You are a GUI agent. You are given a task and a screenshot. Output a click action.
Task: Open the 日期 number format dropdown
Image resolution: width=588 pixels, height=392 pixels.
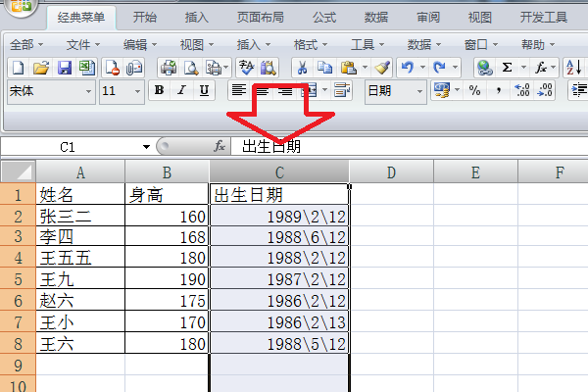419,91
